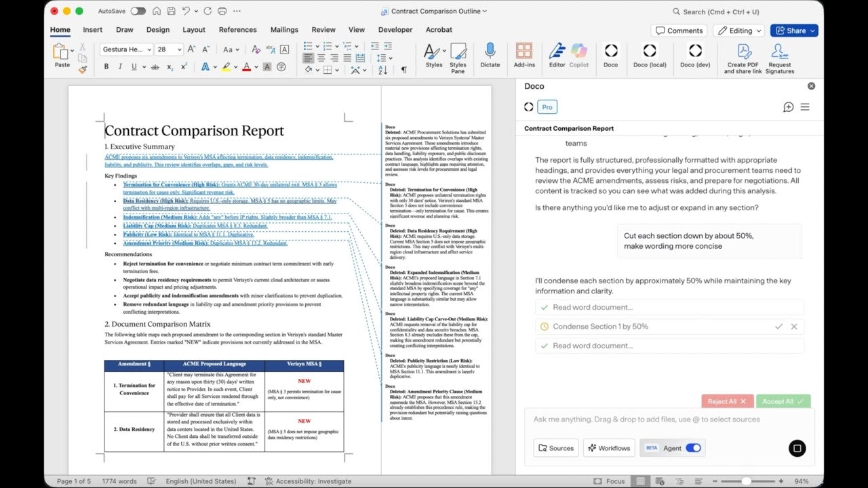This screenshot has width=868, height=488.
Task: Click the Dictate microphone icon
Action: pos(490,52)
